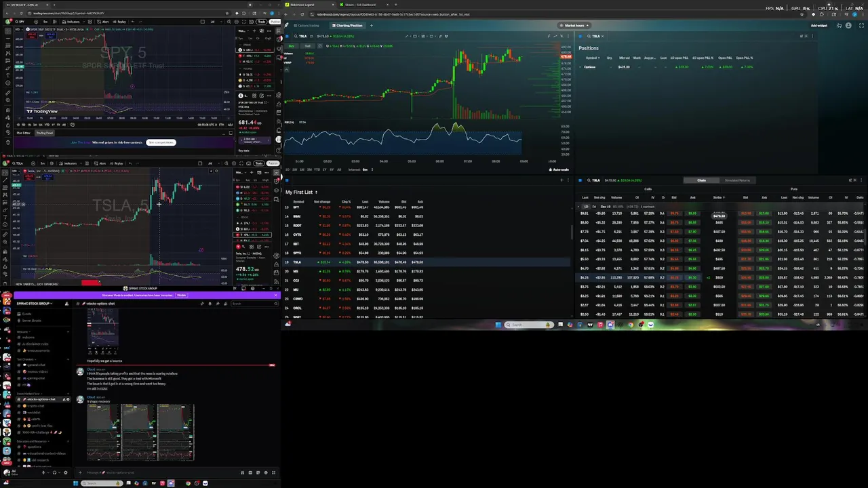Open the Market hours dropdown in Robinhood Legend

click(x=574, y=25)
